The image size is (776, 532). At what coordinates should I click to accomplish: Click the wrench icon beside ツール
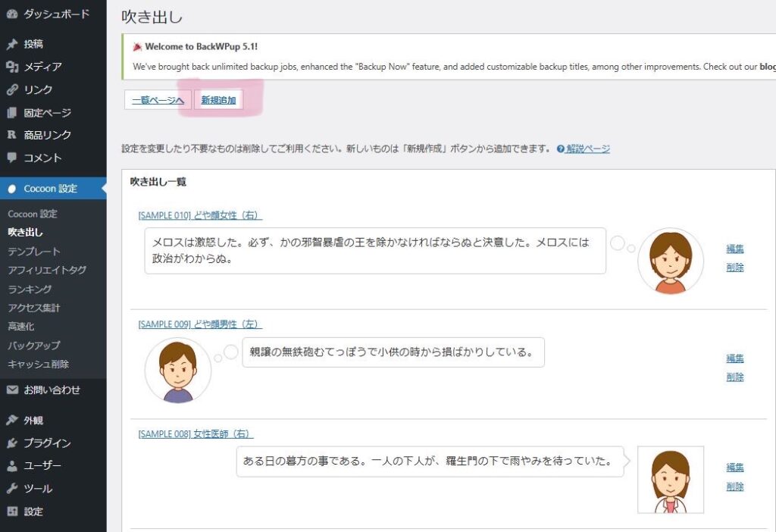click(x=12, y=489)
